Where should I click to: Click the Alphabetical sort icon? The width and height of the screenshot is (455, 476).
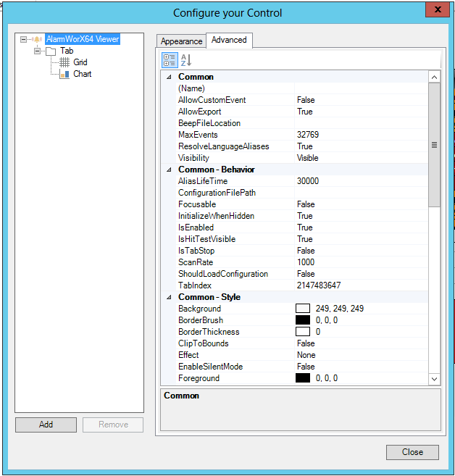[185, 60]
